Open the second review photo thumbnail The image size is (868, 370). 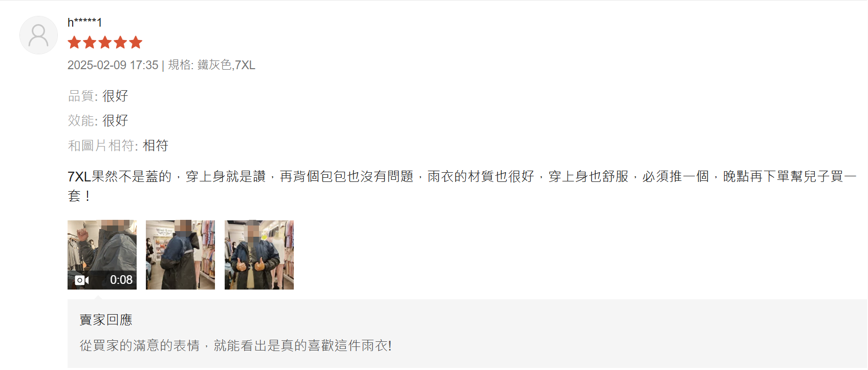click(x=180, y=255)
